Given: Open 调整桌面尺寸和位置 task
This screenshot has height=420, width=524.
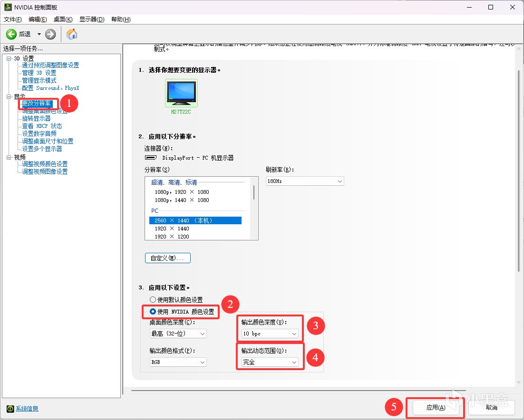Looking at the screenshot, I should pyautogui.click(x=48, y=141).
